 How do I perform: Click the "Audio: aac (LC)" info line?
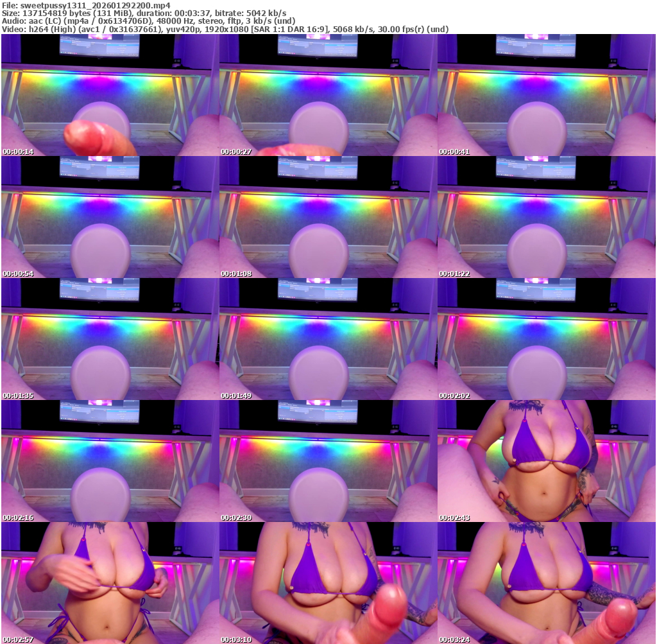[x=149, y=21]
